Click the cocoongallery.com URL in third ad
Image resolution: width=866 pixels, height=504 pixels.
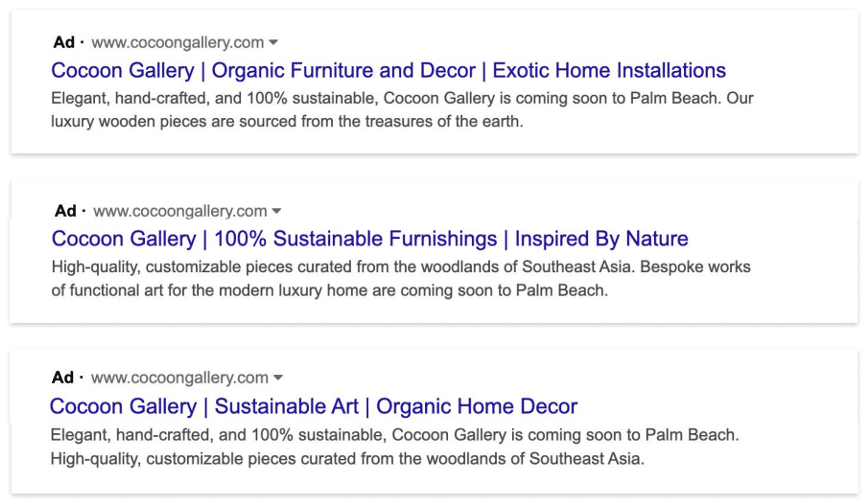coord(179,378)
